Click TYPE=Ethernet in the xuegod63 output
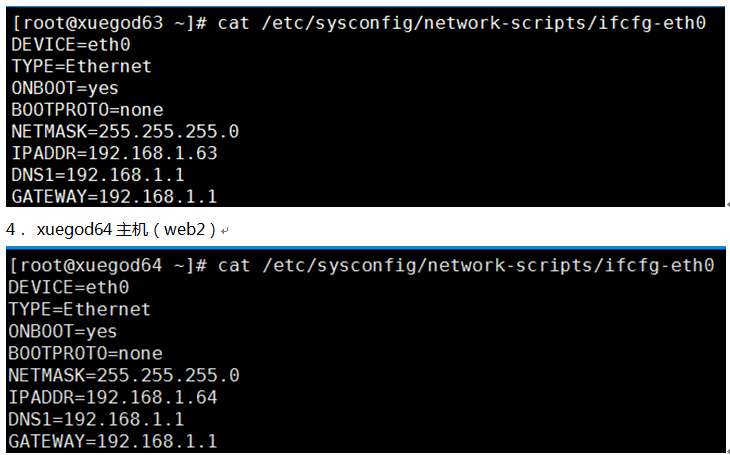The height and width of the screenshot is (455, 730). (x=81, y=66)
